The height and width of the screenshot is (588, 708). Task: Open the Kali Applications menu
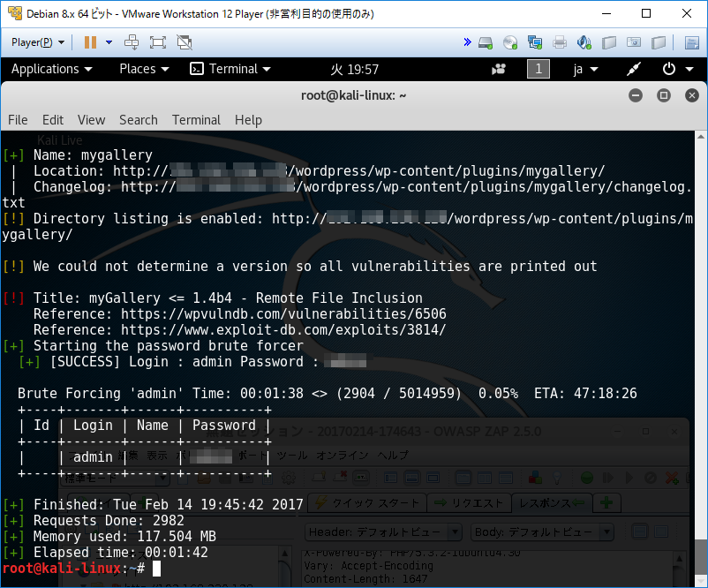click(x=51, y=69)
